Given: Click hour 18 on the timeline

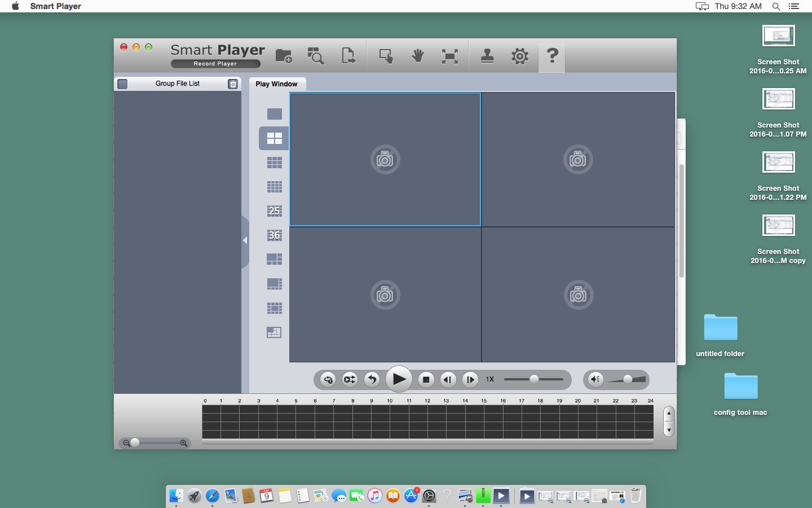Looking at the screenshot, I should tap(540, 401).
